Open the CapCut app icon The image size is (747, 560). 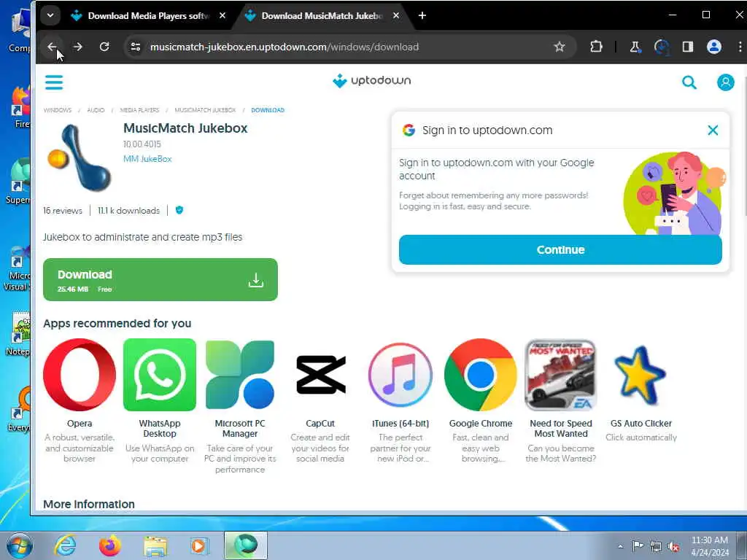(x=320, y=375)
